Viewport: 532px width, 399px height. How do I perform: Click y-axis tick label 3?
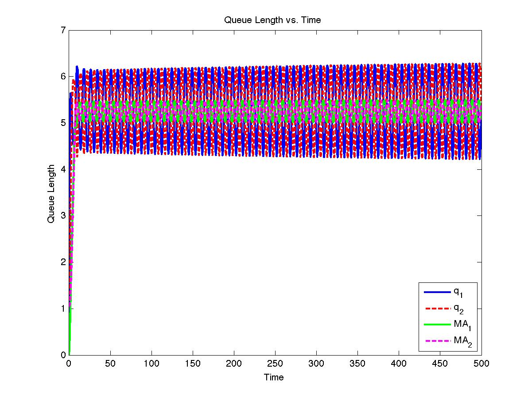click(63, 215)
